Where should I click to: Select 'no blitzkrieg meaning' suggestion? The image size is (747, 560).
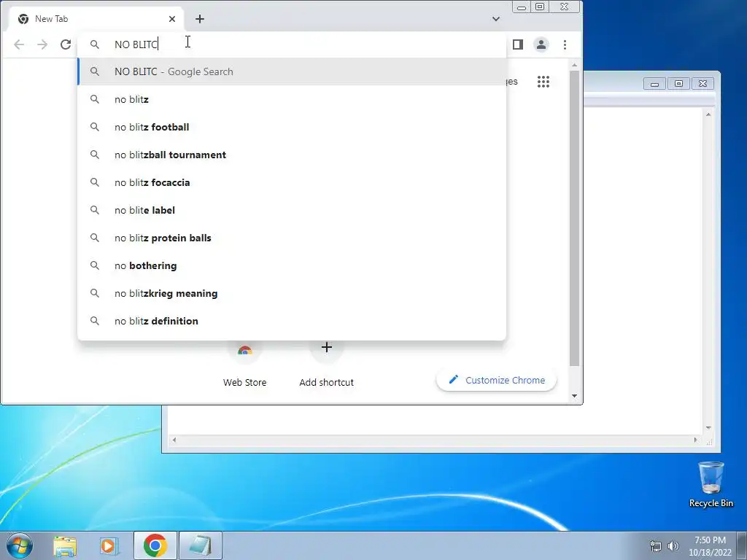point(292,293)
